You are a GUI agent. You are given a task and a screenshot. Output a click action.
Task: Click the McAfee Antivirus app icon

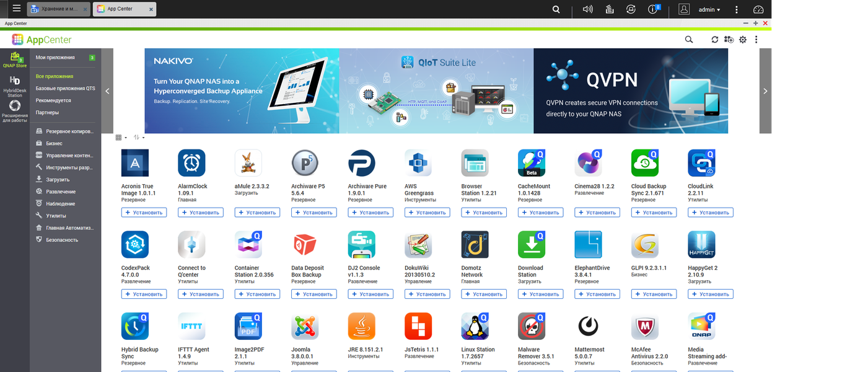(645, 326)
